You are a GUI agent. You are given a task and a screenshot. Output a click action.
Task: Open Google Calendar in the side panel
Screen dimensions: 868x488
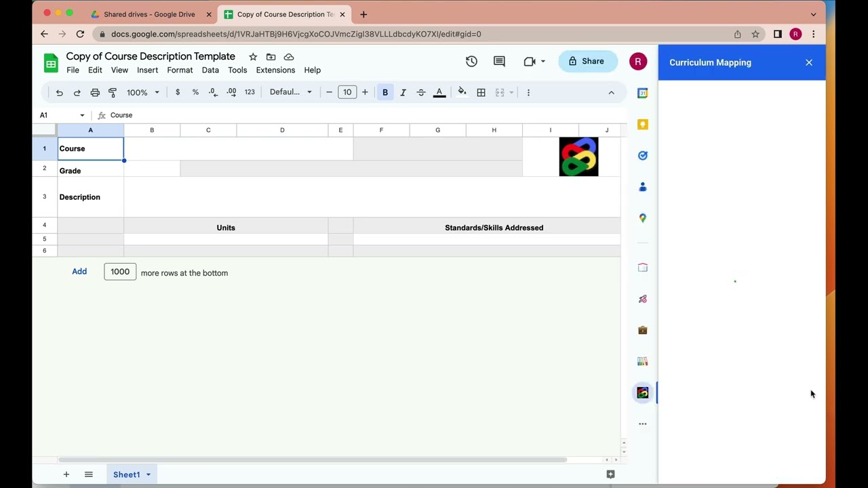643,94
